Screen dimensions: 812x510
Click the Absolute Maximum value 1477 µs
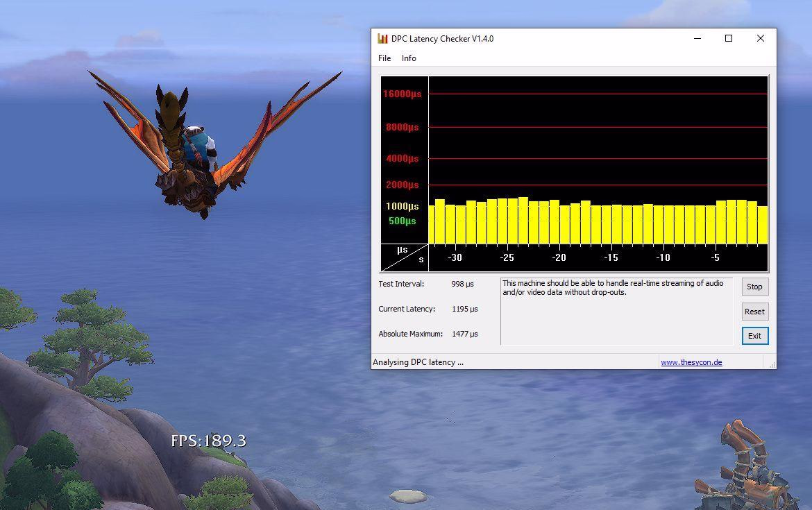click(464, 334)
